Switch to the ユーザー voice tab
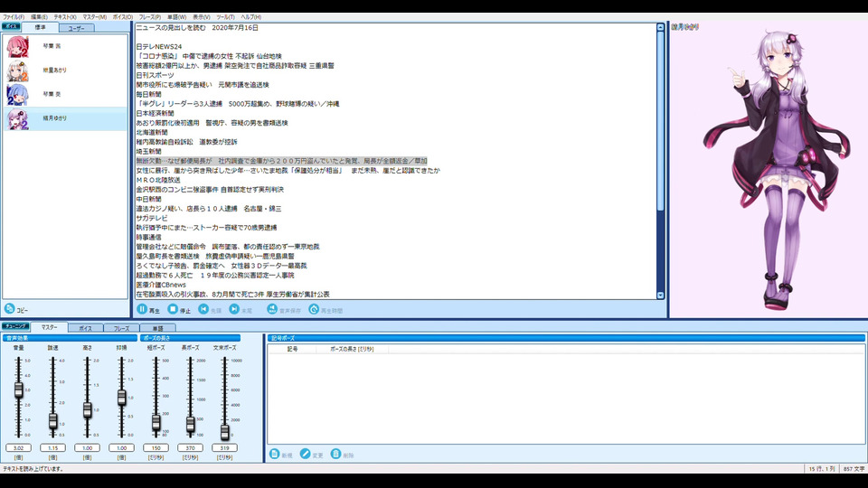 pyautogui.click(x=76, y=28)
